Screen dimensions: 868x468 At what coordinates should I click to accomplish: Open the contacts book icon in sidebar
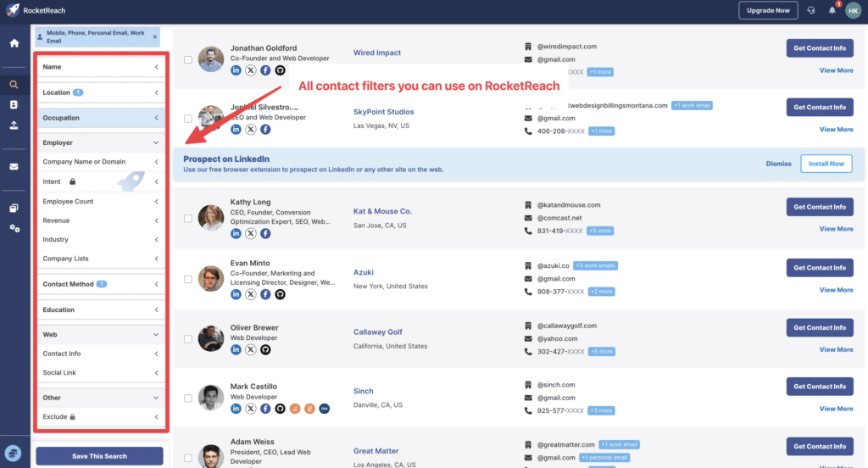click(14, 104)
